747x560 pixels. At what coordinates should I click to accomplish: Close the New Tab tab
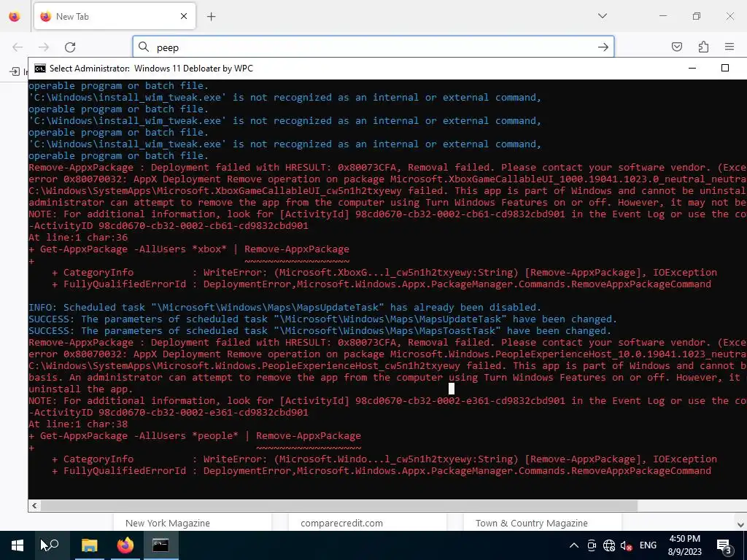point(184,16)
